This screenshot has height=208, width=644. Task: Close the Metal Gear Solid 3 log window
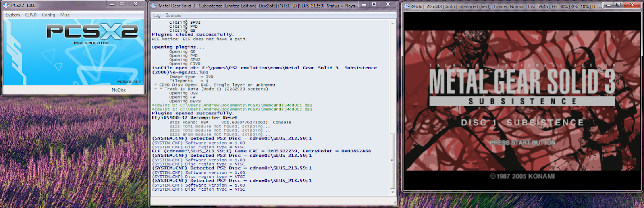click(x=388, y=4)
